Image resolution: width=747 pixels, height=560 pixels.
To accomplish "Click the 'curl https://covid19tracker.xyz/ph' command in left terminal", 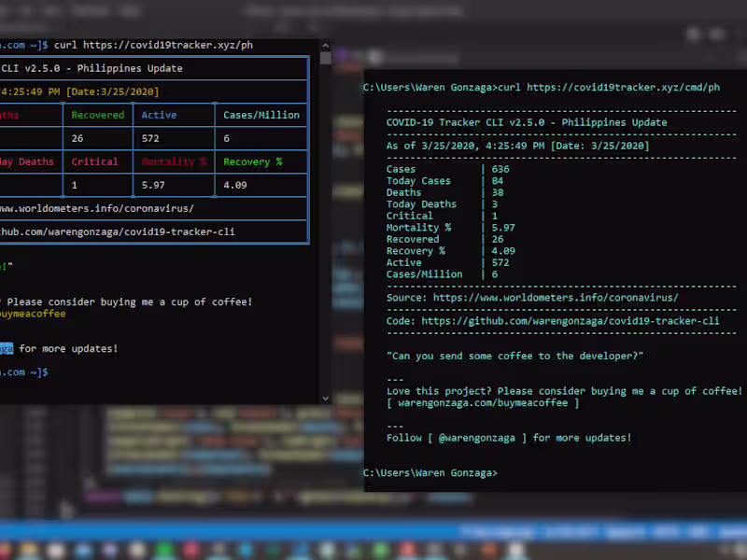I will pyautogui.click(x=153, y=45).
